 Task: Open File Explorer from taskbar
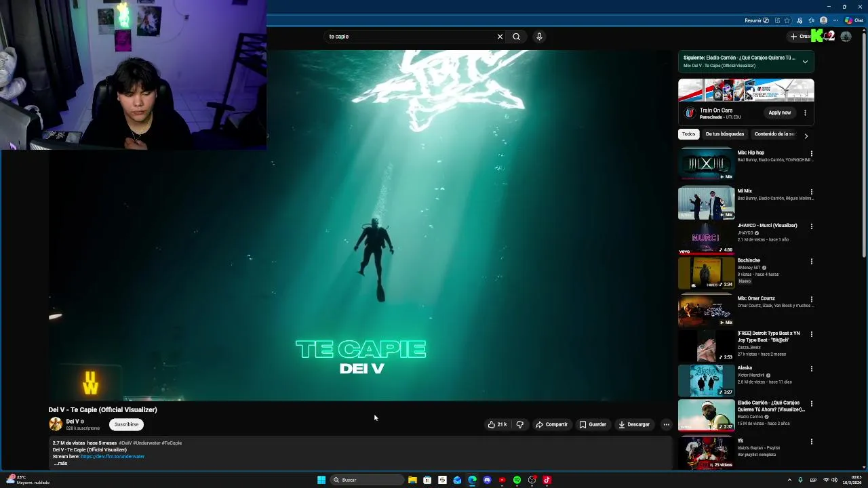pos(412,480)
